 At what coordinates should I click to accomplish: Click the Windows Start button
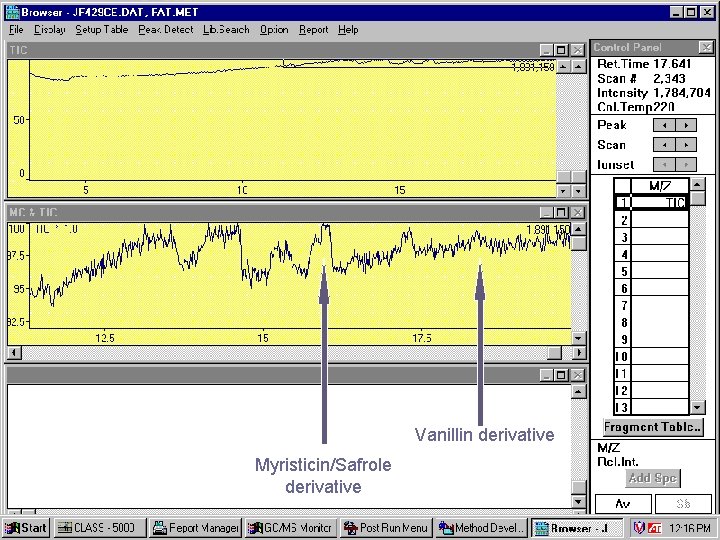26,528
